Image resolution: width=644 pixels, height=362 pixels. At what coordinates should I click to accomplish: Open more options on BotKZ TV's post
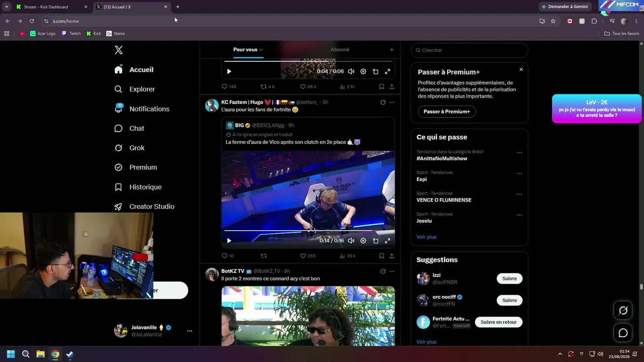392,271
